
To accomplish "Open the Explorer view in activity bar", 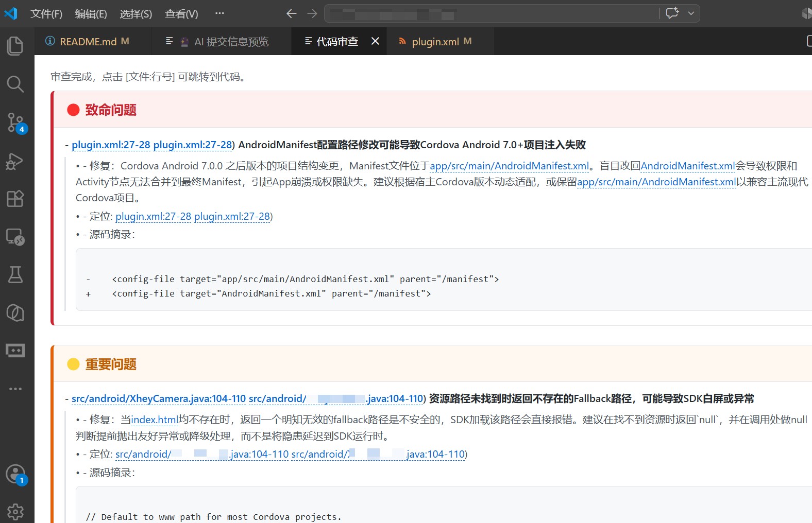I will point(15,46).
